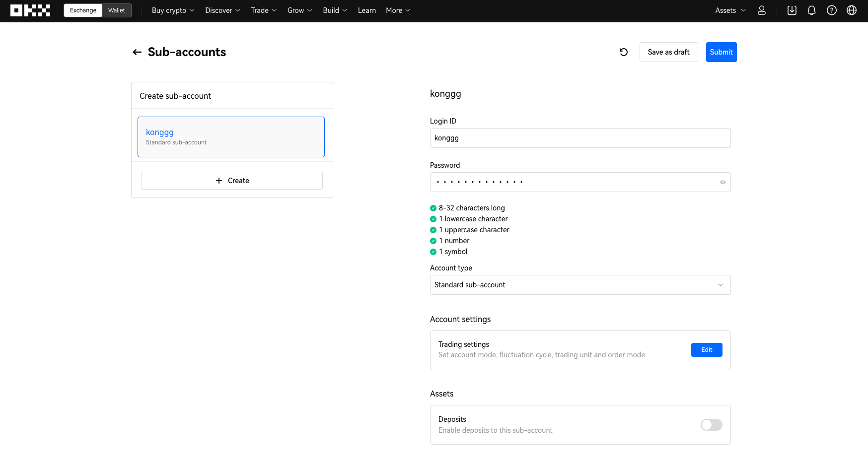Expand the Buy crypto menu
The width and height of the screenshot is (868, 460).
173,10
